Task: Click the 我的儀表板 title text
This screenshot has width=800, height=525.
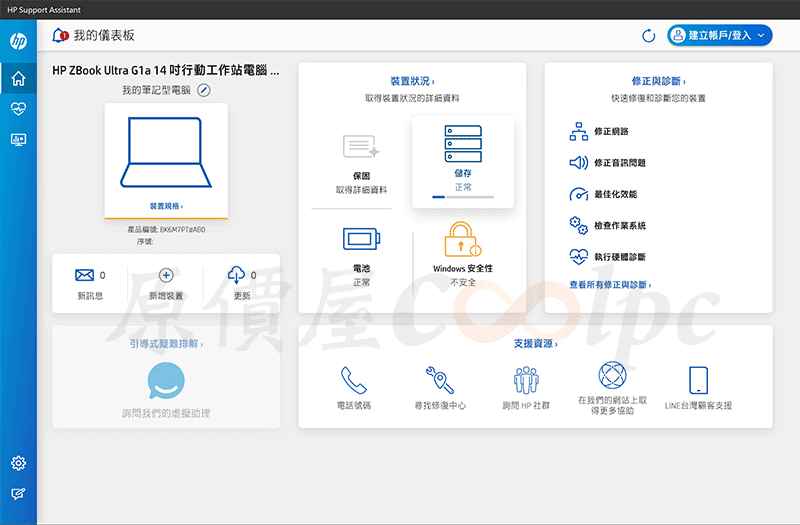Action: 104,35
